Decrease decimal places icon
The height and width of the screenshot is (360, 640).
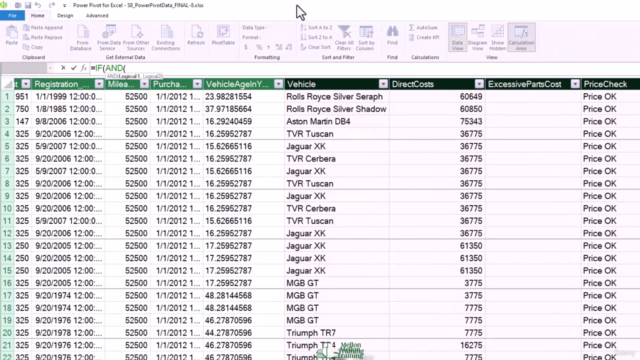(x=289, y=47)
